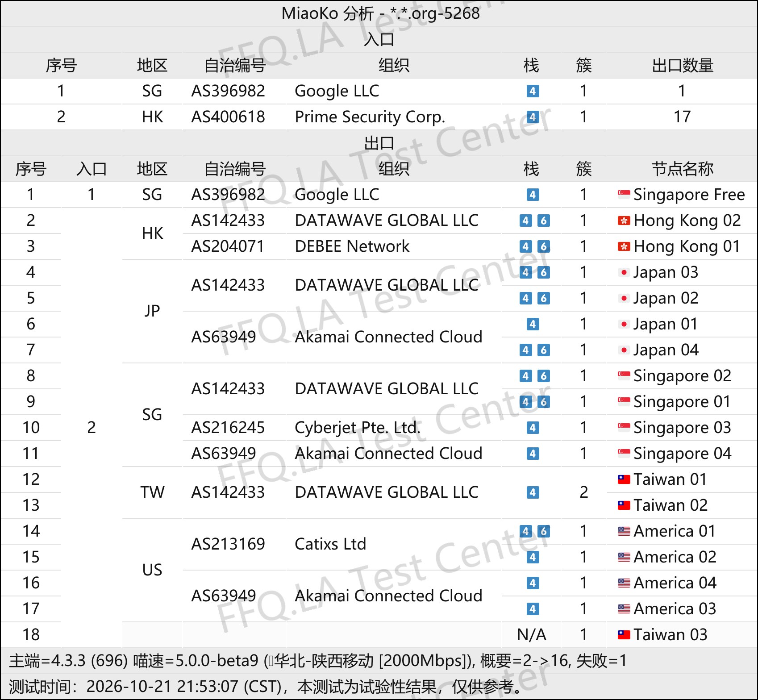Click the AS213169 cell
This screenshot has width=758, height=700.
[228, 544]
